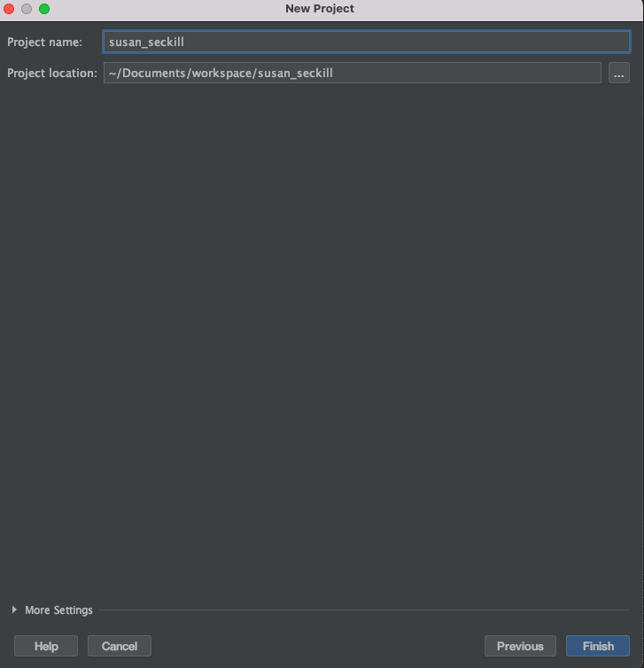Maximize the dialog with the green button
Viewport: 644px width, 668px height.
tap(44, 9)
